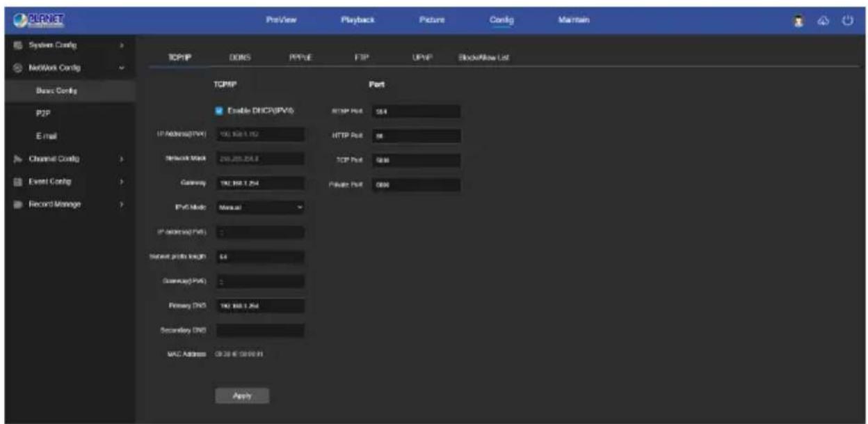Click the Secondary DNS field
The image size is (868, 424).
(260, 330)
